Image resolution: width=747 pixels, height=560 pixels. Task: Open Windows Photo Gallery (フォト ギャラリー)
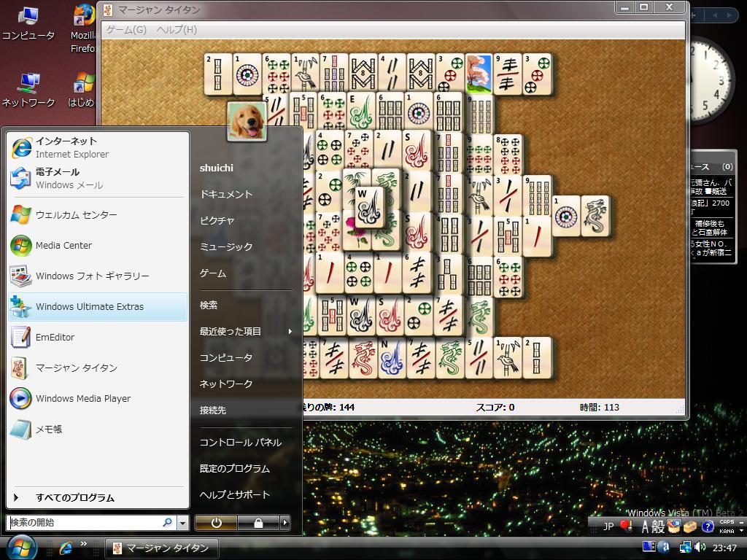point(98,276)
